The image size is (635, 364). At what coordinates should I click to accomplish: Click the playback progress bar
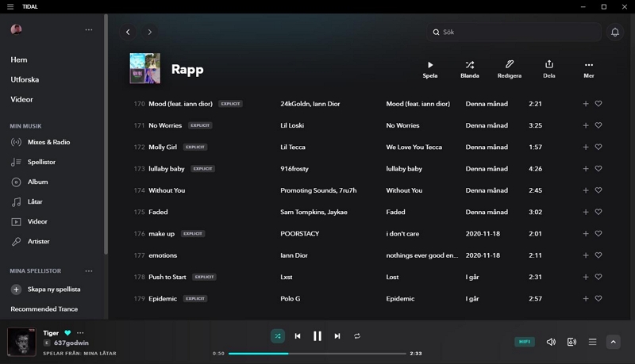click(x=317, y=354)
